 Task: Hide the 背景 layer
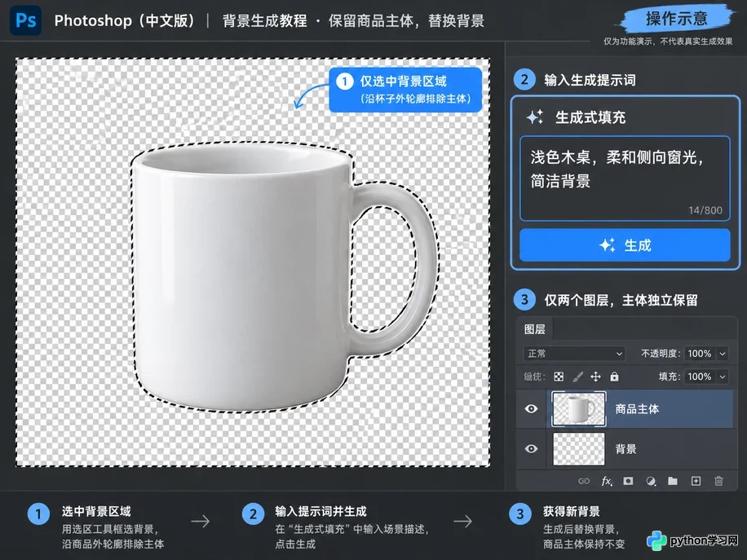pyautogui.click(x=531, y=448)
